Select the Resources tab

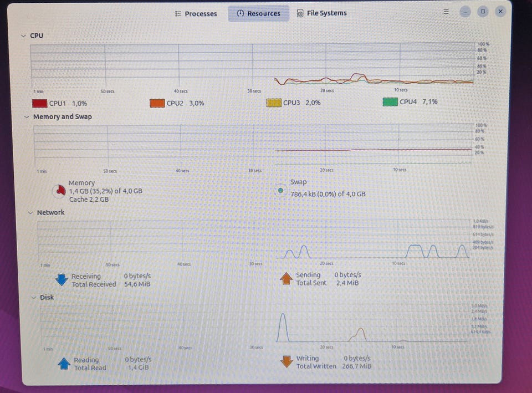coord(259,13)
